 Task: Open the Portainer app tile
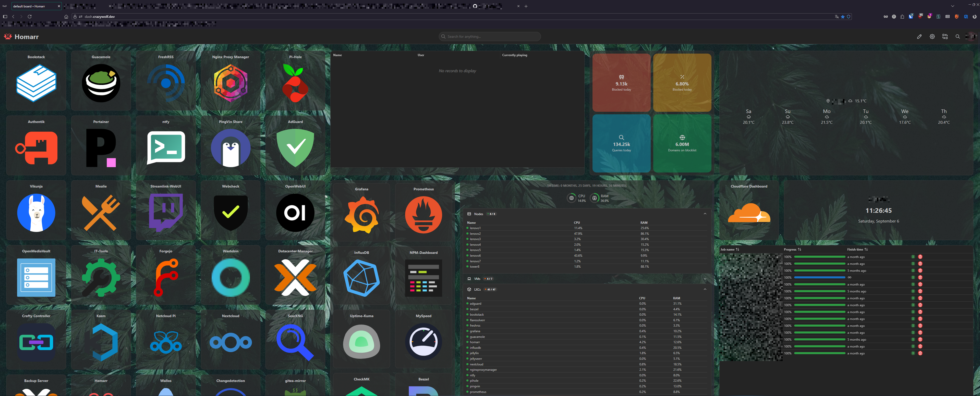(101, 147)
